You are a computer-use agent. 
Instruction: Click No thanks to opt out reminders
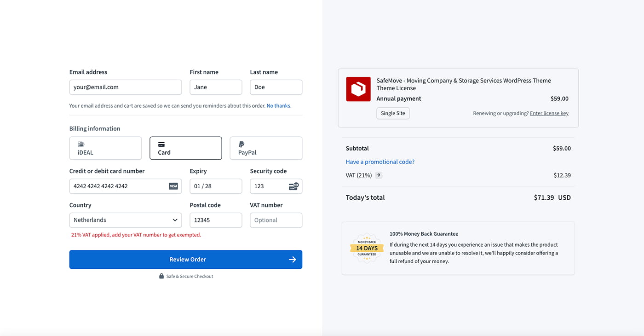point(278,106)
